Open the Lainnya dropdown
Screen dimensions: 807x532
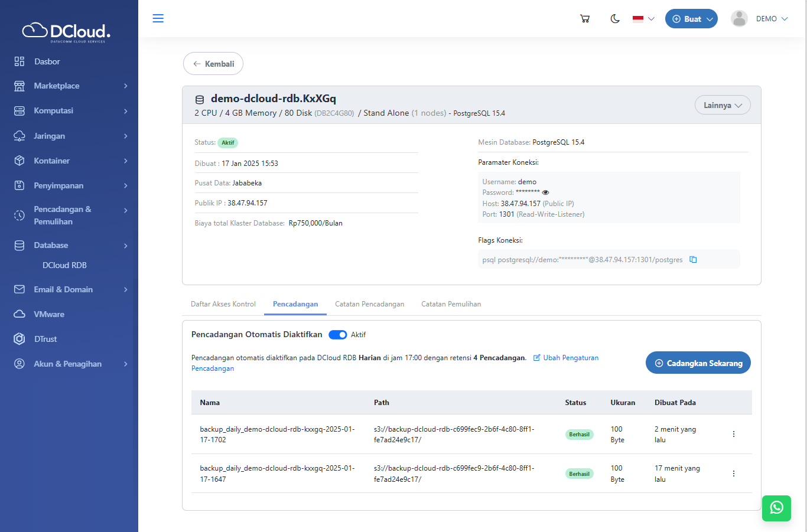[x=723, y=105]
